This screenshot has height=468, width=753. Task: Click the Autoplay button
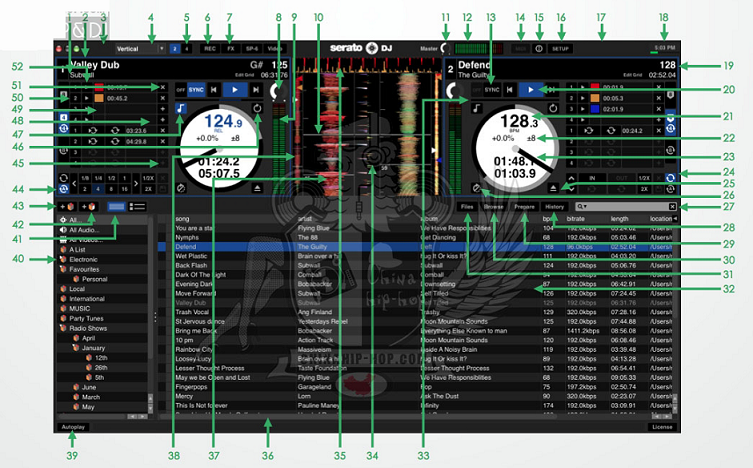tap(73, 426)
